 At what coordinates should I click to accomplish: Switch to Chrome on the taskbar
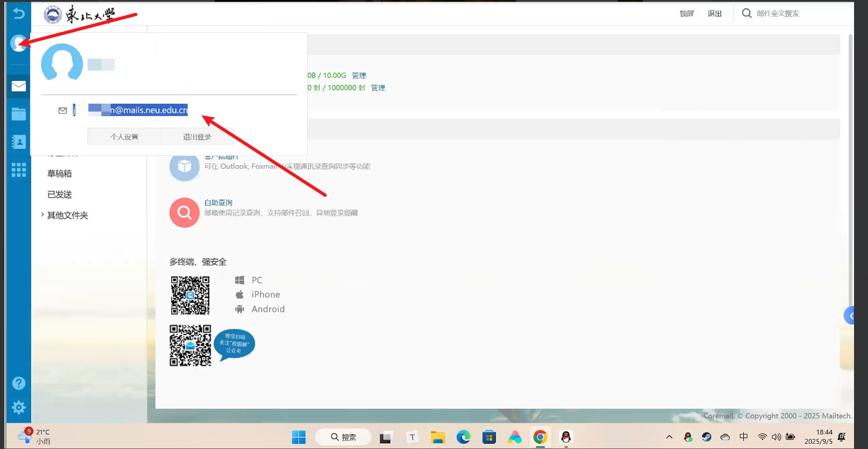540,437
